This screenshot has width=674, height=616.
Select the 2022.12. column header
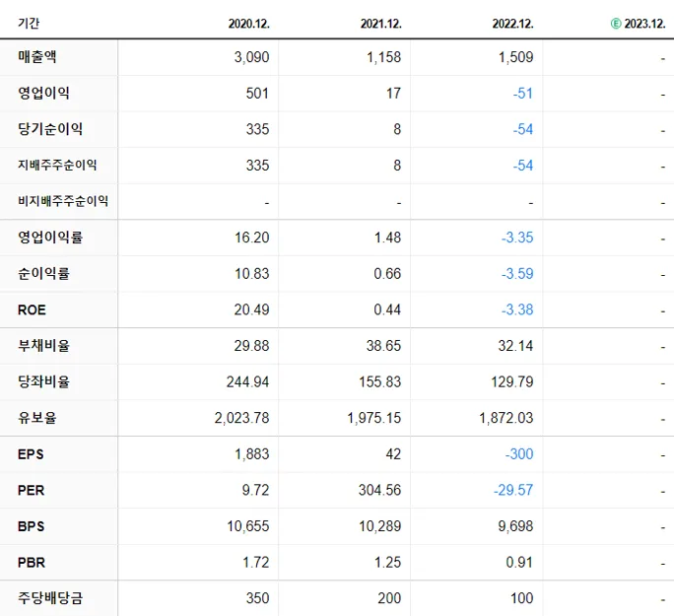(x=512, y=24)
